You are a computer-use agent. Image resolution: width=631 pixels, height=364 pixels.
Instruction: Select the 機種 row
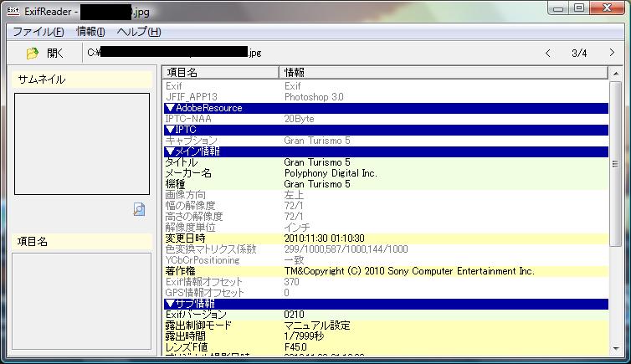point(387,184)
